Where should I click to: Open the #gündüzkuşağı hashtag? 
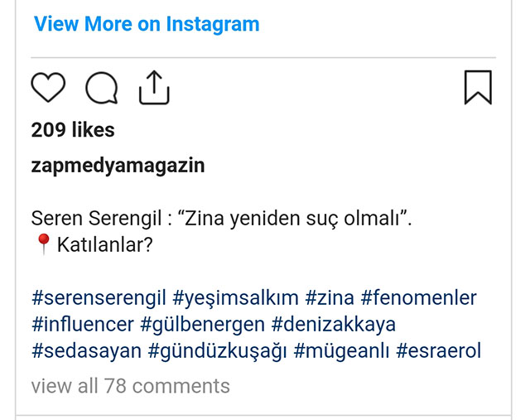click(217, 350)
